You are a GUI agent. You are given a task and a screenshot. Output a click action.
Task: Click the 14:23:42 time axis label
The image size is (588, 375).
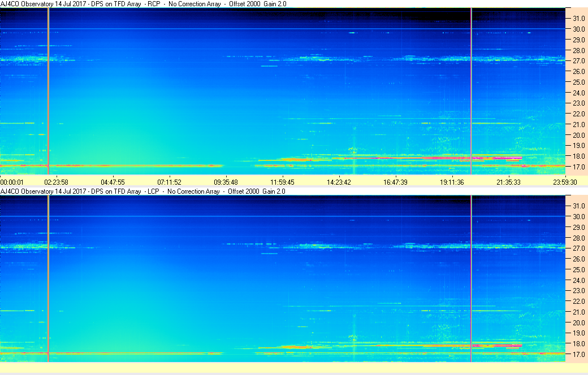point(339,182)
